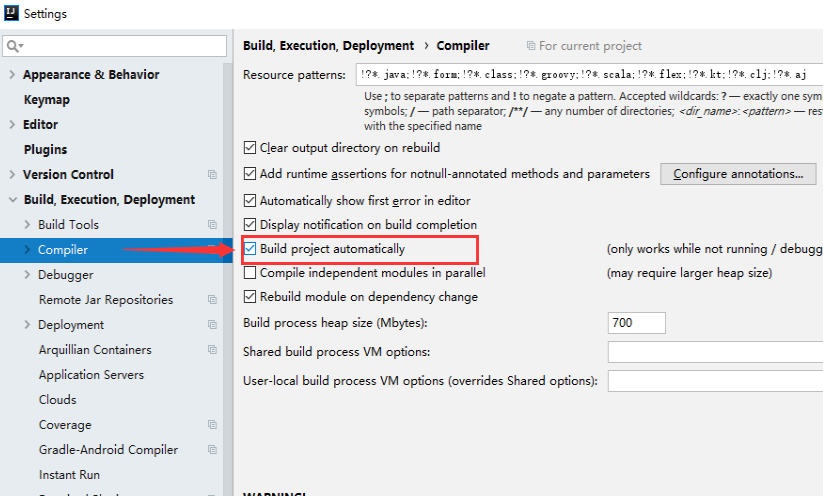This screenshot has height=496, width=823.
Task: Toggle Automatically show first error in editor
Action: [x=250, y=201]
